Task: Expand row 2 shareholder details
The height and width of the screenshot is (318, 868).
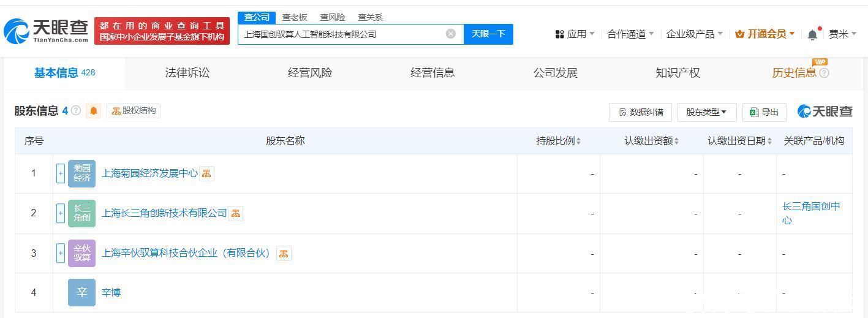Action: click(61, 213)
